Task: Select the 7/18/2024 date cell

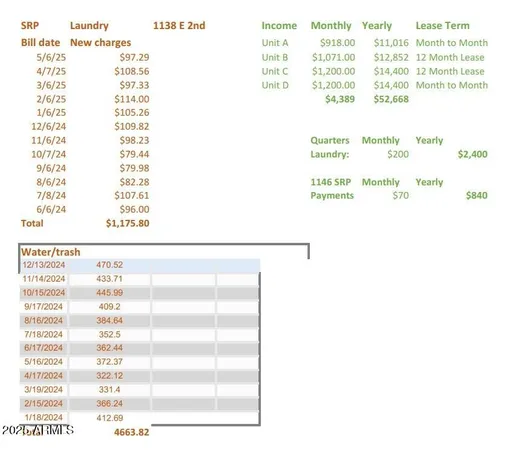Action: click(43, 334)
